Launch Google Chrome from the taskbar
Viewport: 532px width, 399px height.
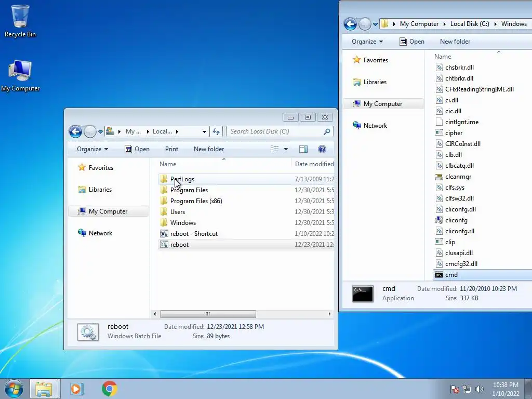(109, 389)
